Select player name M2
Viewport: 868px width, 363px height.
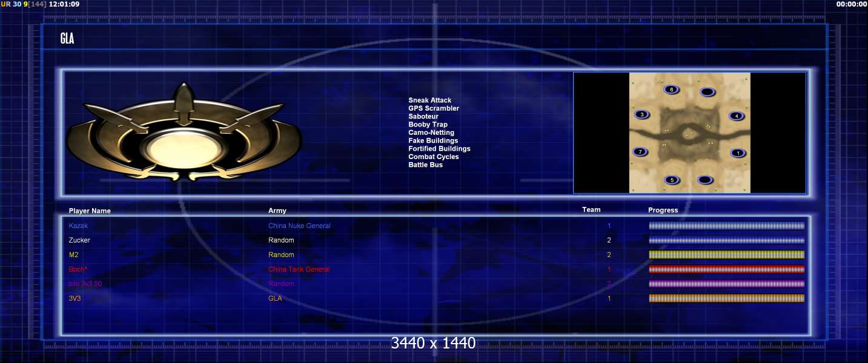[x=73, y=255]
